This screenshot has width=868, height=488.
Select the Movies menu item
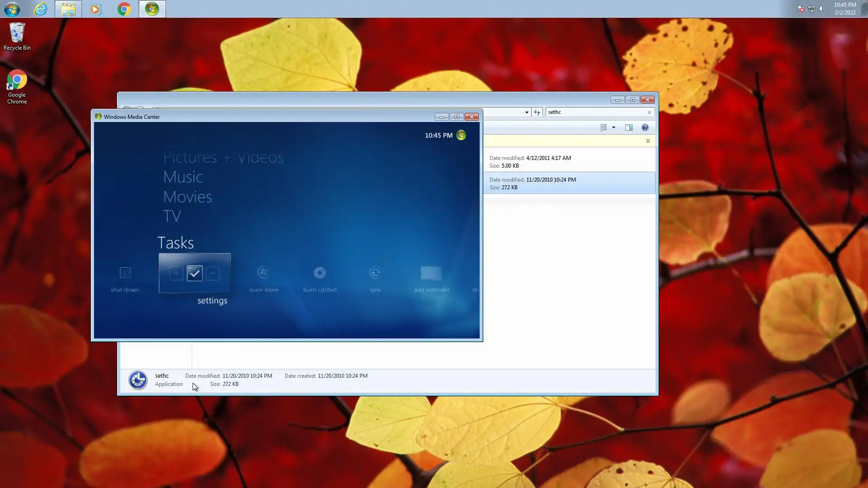tap(187, 197)
